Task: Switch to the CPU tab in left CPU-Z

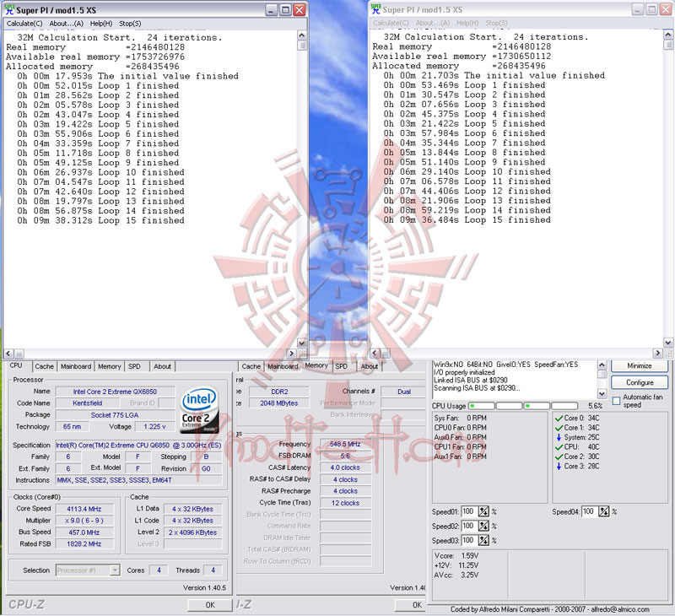Action: tap(16, 365)
